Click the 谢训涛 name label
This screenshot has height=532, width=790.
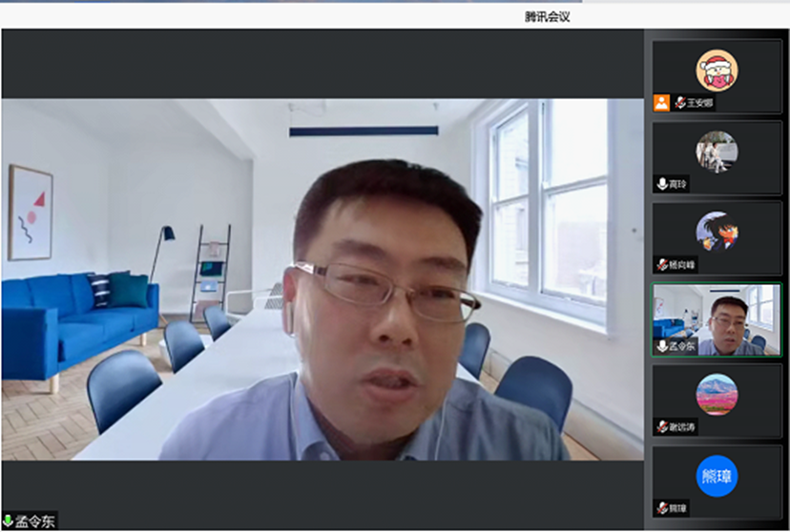681,427
